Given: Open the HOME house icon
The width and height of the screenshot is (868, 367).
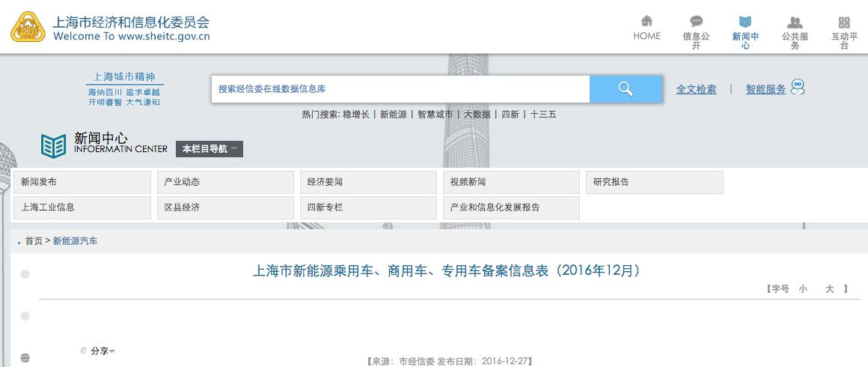Looking at the screenshot, I should [x=647, y=21].
